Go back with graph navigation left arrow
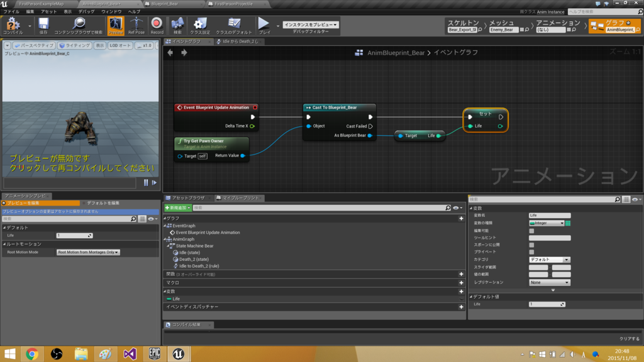Screen dimensions: 644x362 pyautogui.click(x=170, y=53)
